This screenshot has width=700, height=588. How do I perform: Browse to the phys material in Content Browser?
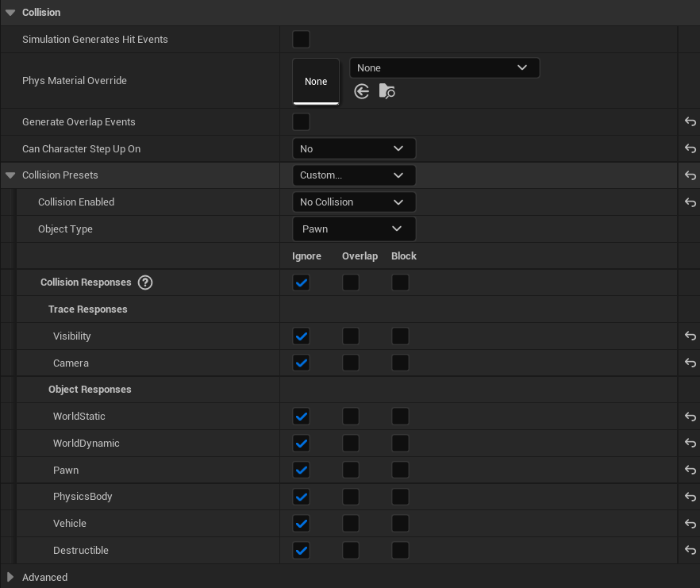click(x=387, y=90)
